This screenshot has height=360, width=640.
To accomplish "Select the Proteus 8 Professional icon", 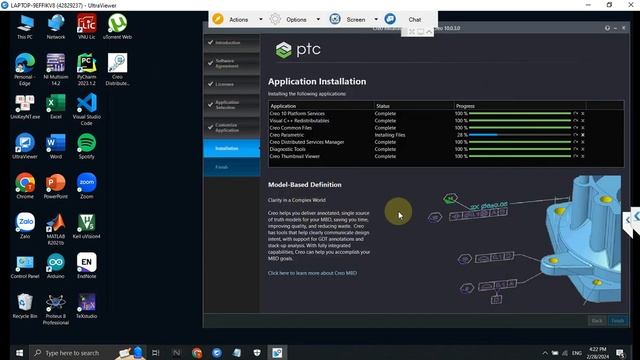I will [x=56, y=309].
